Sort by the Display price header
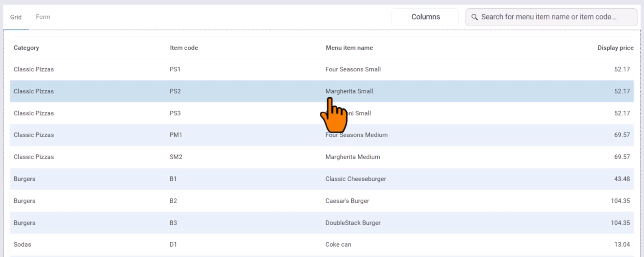Image resolution: width=644 pixels, height=257 pixels. pyautogui.click(x=615, y=48)
